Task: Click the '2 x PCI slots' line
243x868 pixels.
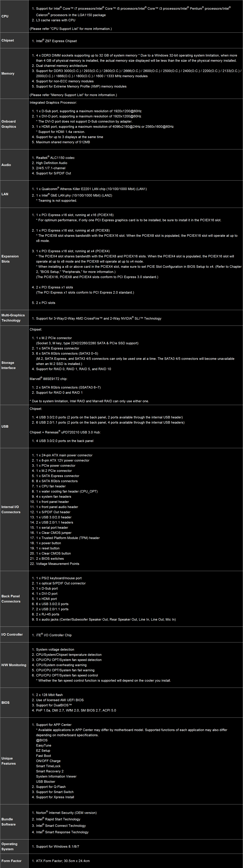Action: pos(46,303)
